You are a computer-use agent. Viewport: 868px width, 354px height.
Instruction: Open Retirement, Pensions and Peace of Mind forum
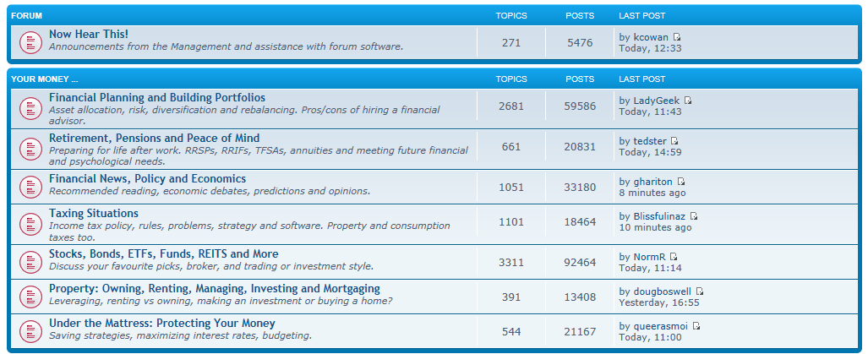[x=154, y=138]
